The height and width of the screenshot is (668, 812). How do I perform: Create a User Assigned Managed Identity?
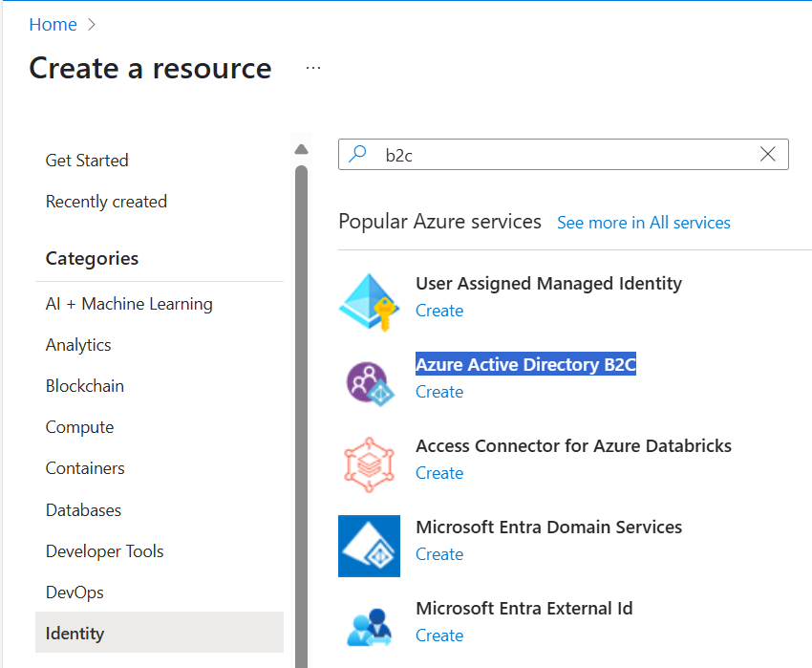click(439, 311)
